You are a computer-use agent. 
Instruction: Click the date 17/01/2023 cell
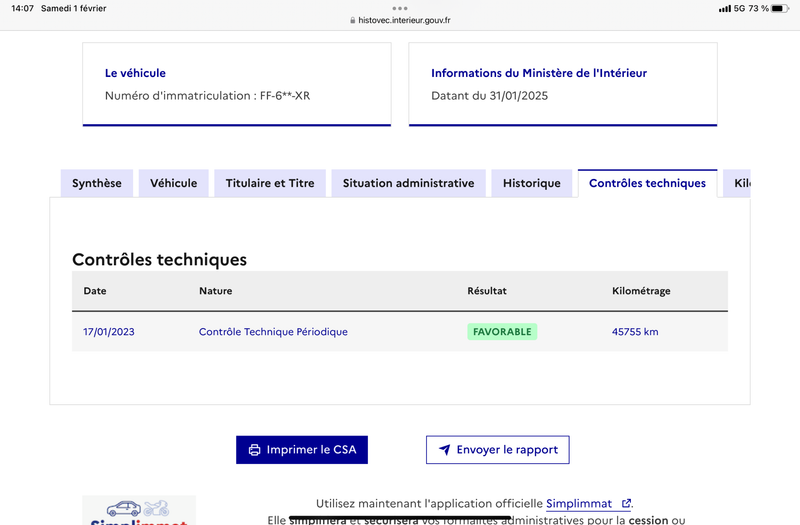pyautogui.click(x=109, y=332)
